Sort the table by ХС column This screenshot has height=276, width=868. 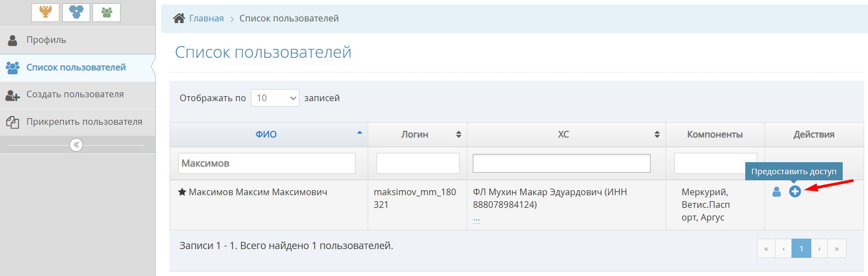coord(564,134)
